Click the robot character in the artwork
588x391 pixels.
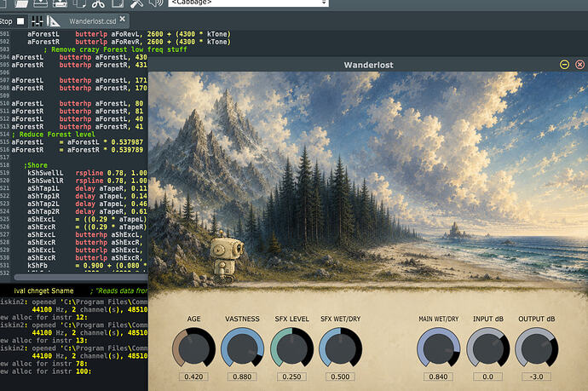(226, 257)
